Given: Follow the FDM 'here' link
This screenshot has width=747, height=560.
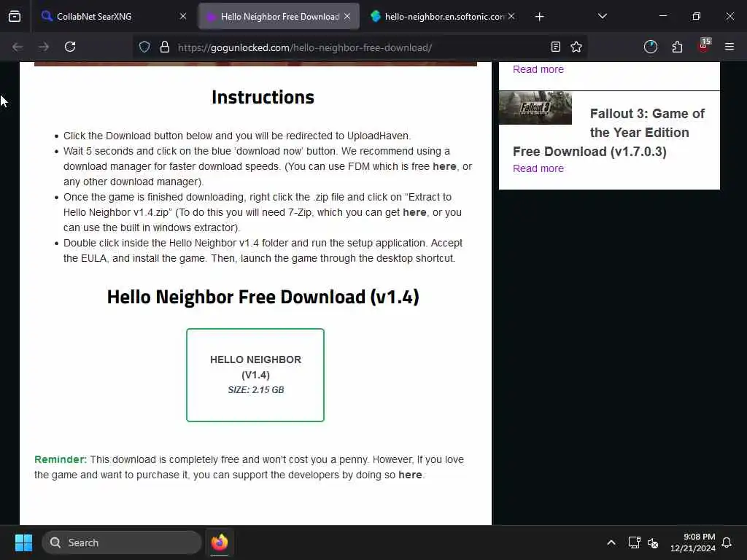Looking at the screenshot, I should coord(444,166).
